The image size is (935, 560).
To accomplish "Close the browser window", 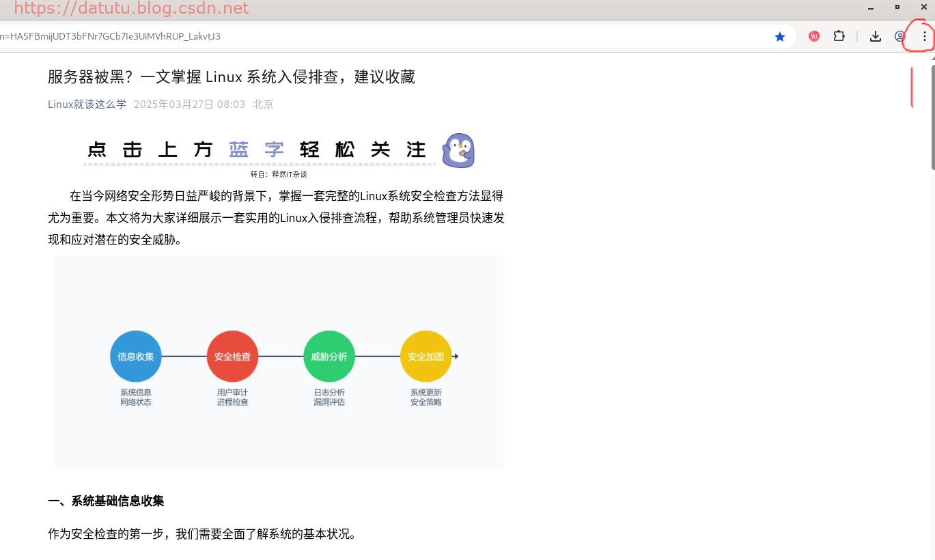I will pos(923,7).
